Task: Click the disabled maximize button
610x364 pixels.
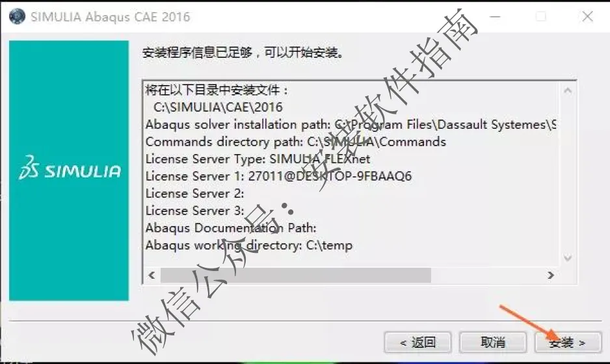Action: tap(541, 16)
